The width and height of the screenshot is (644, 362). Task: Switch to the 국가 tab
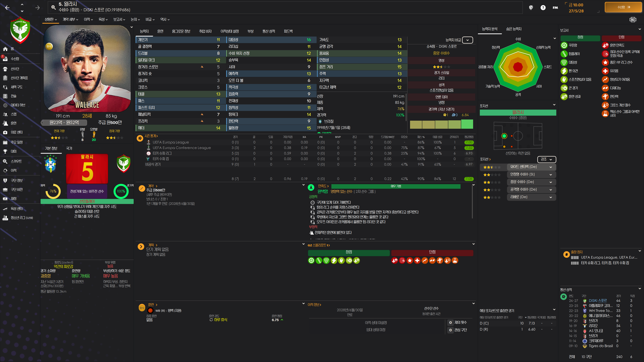[x=69, y=148]
